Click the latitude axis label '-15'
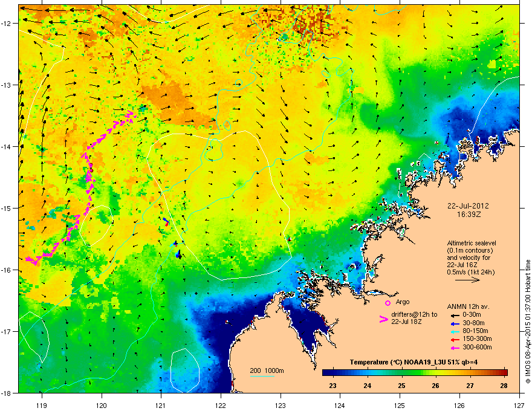532x411 pixels. point(6,208)
